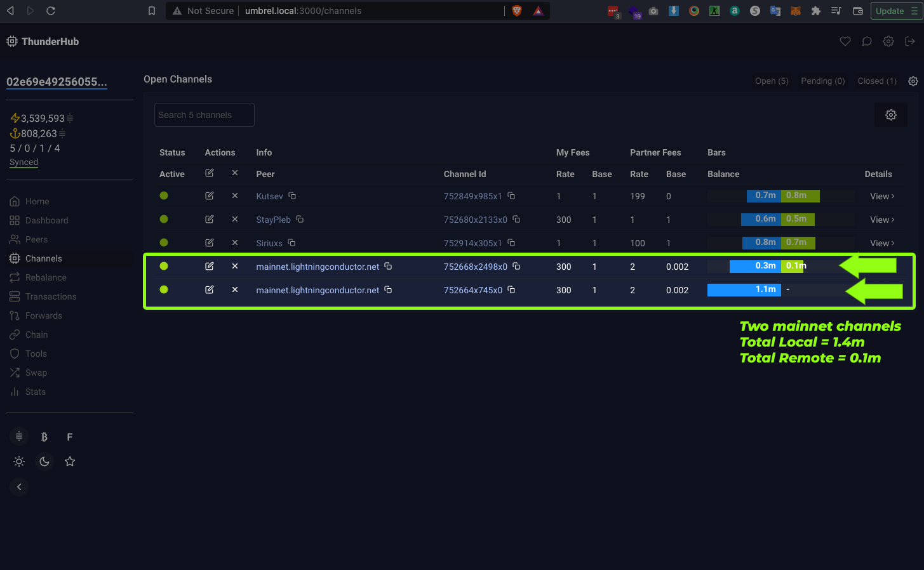The image size is (924, 570).
Task: Enable light theme sun icon
Action: [19, 461]
